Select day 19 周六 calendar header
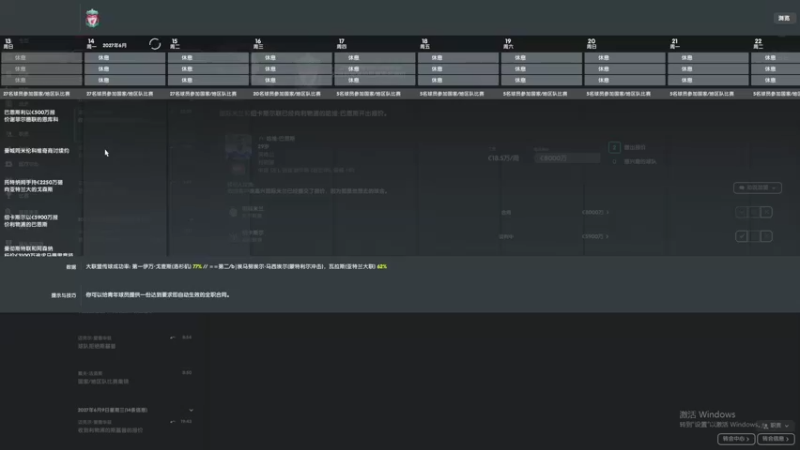This screenshot has width=800, height=450. tap(508, 43)
